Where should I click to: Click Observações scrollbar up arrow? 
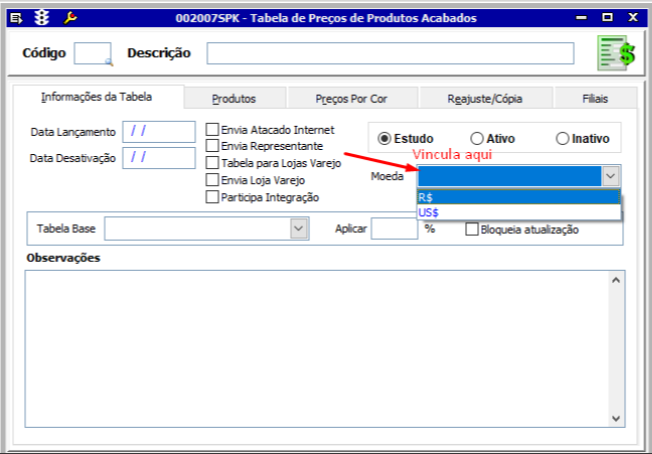click(x=616, y=280)
